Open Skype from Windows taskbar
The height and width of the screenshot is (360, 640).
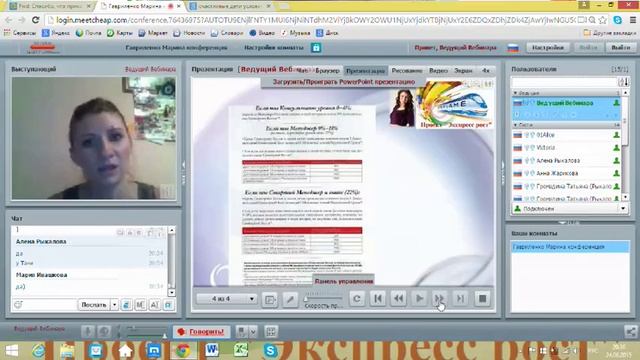[x=270, y=350]
